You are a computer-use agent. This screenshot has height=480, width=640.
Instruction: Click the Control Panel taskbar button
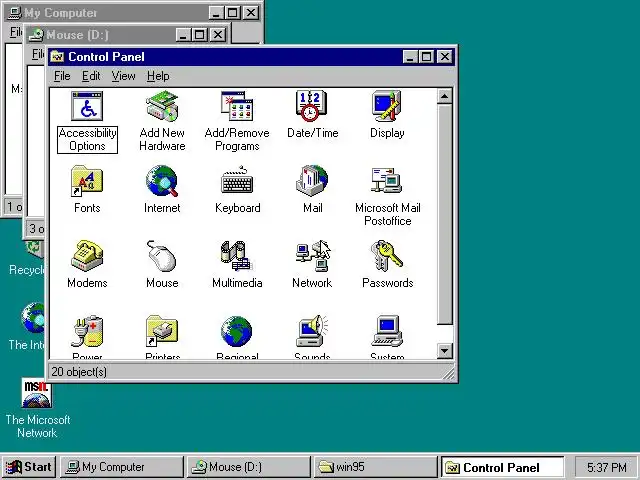[502, 467]
